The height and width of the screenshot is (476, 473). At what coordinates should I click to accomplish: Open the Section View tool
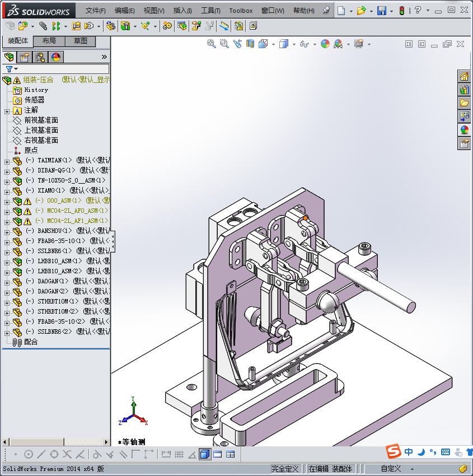coord(250,44)
